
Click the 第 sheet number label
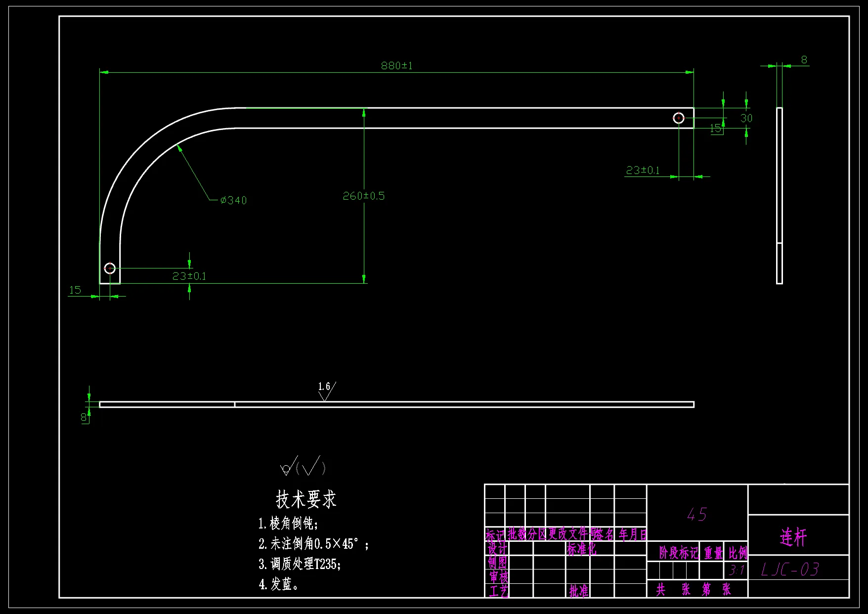(706, 589)
